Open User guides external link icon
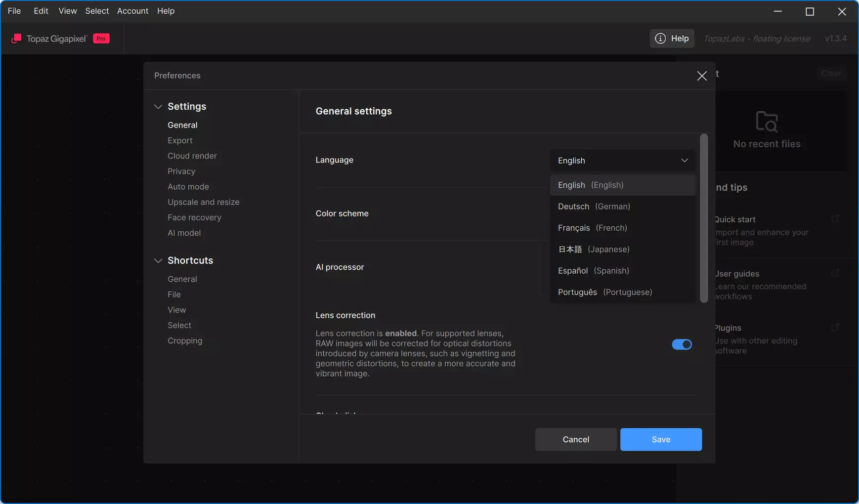This screenshot has width=859, height=504. (835, 273)
